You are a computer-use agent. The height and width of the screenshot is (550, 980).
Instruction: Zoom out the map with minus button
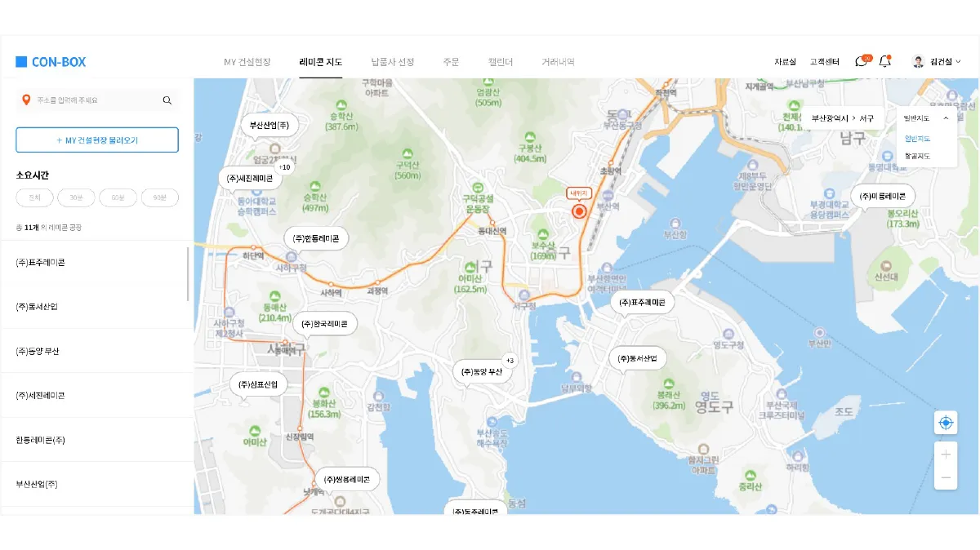(x=946, y=477)
